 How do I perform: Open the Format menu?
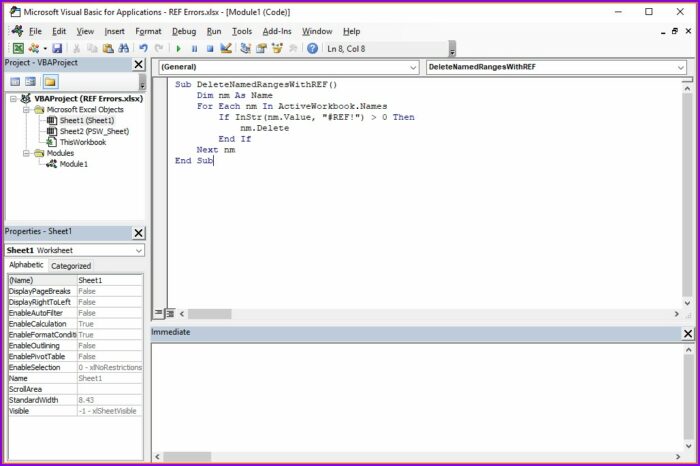click(148, 31)
